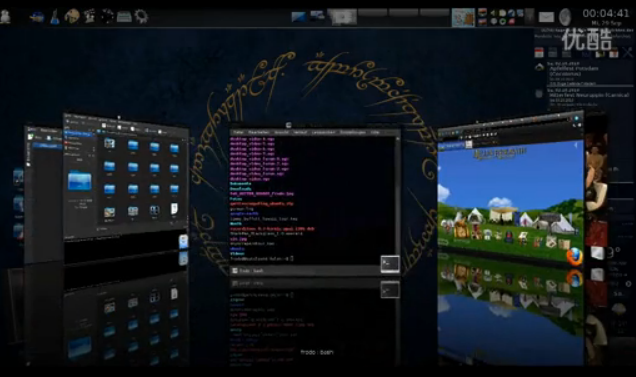The width and height of the screenshot is (636, 377).
Task: Click the keyboard-like icon in the top panel
Action: [124, 17]
